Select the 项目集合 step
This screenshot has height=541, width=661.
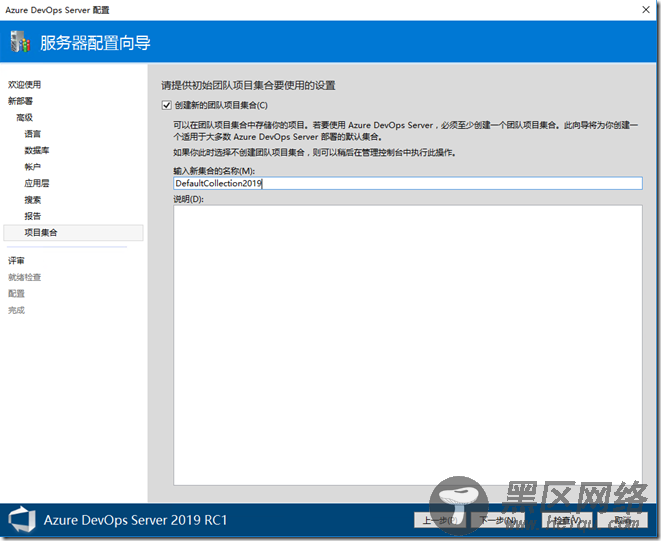click(x=73, y=233)
